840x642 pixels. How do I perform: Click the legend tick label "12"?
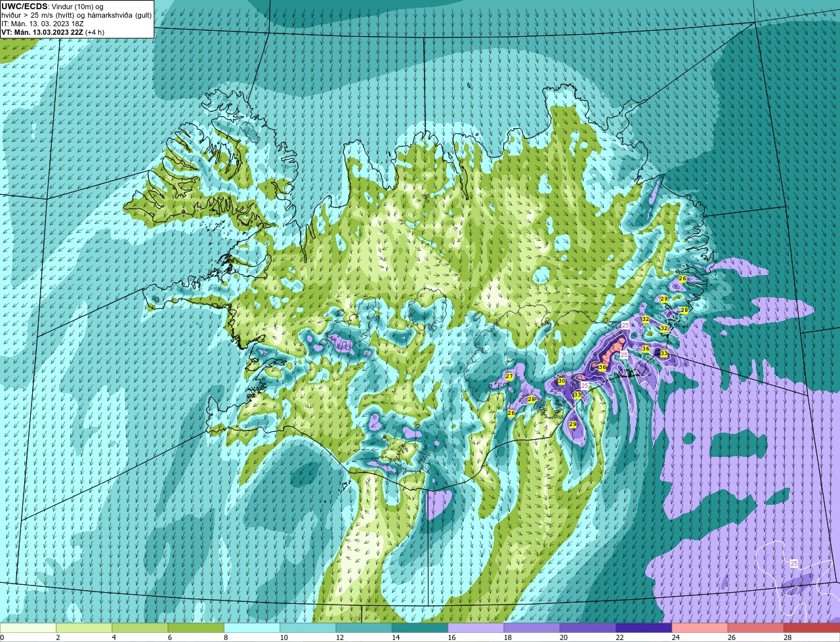(339, 637)
